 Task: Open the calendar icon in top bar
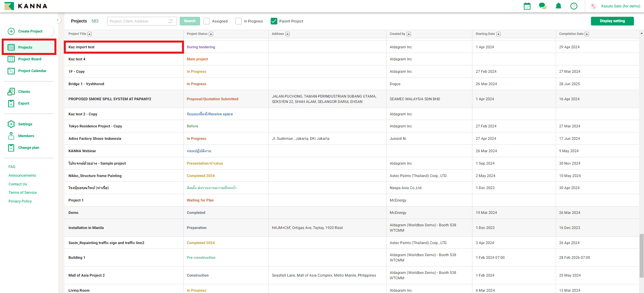[x=527, y=6]
